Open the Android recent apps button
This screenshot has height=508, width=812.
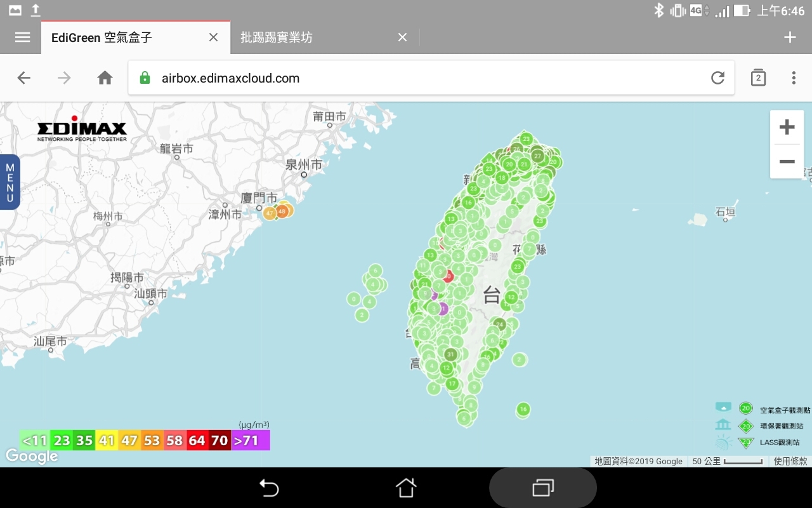point(543,488)
